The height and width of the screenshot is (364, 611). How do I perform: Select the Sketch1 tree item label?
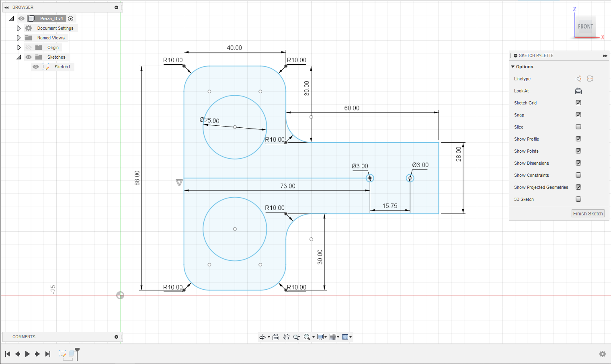(62, 67)
